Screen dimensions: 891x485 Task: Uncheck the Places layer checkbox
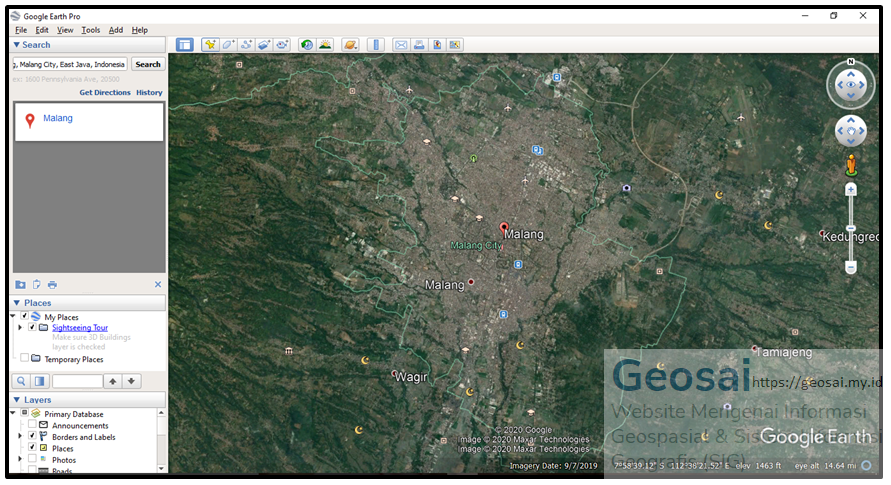point(32,448)
